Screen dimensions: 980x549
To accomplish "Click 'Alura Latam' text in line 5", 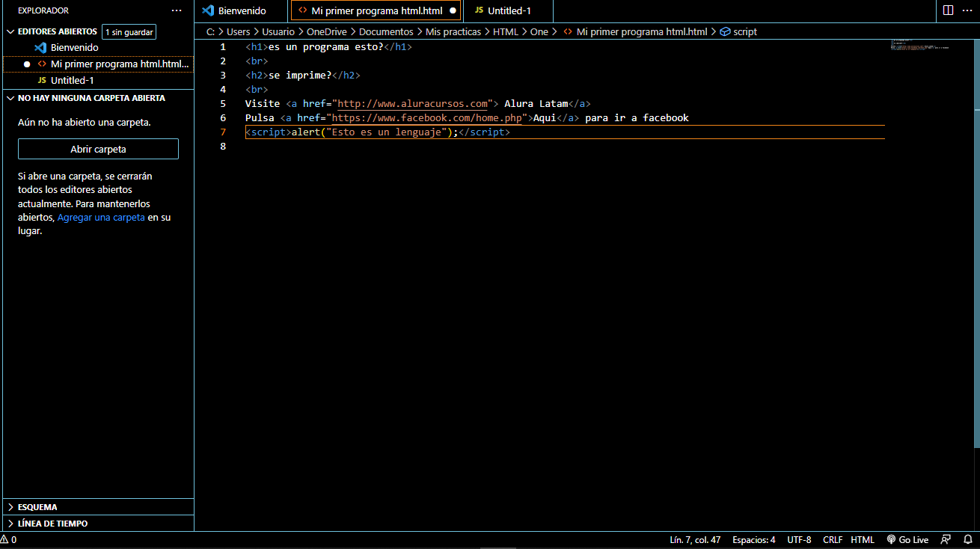I will [x=536, y=104].
